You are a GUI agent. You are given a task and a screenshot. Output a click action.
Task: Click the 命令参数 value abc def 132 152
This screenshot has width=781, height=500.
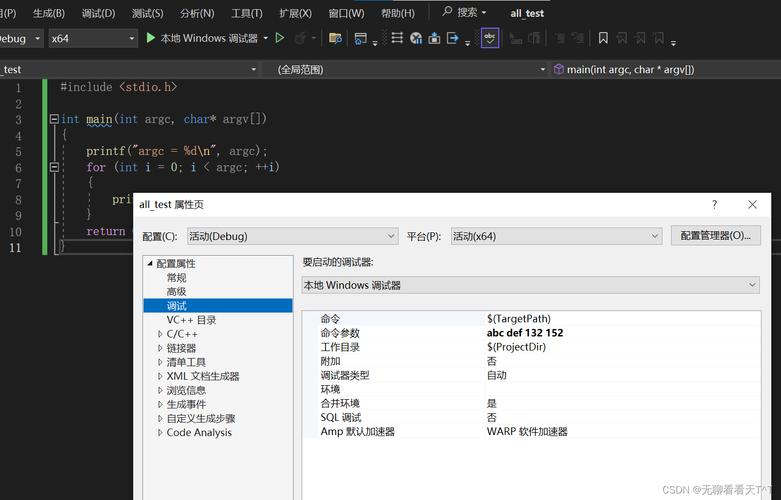[x=525, y=333]
